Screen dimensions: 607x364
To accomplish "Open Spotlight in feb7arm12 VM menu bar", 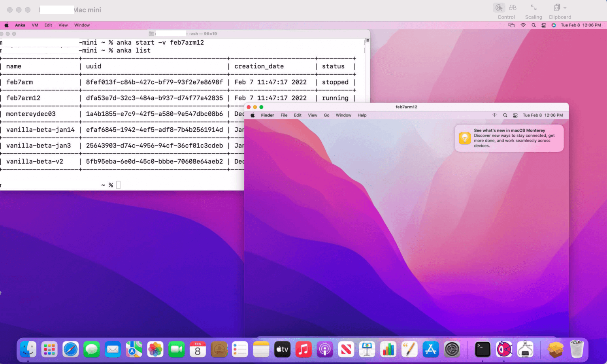I will point(505,115).
